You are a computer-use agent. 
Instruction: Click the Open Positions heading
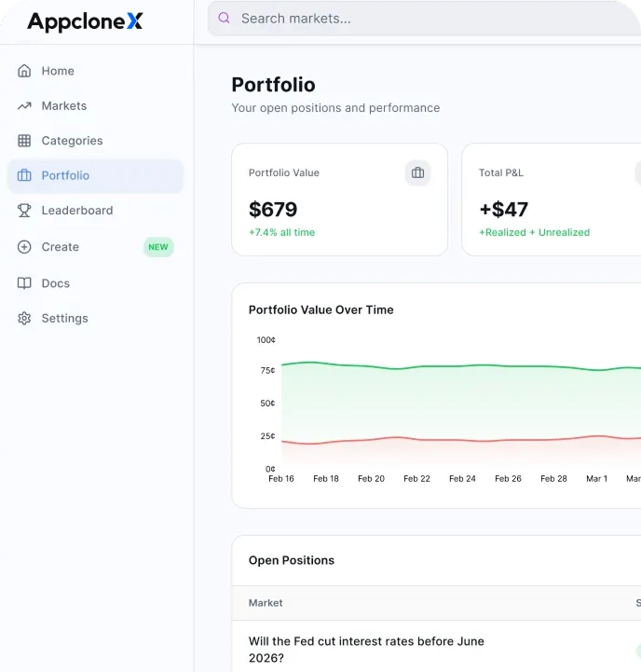(292, 560)
